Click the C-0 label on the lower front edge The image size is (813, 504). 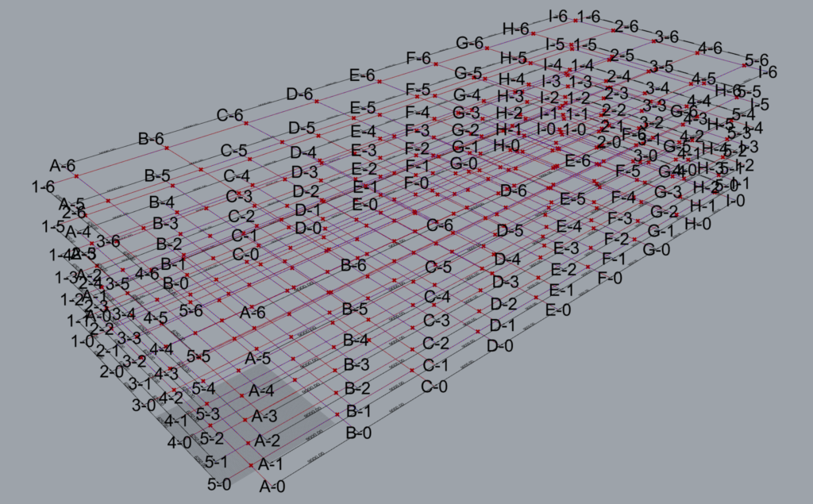click(434, 387)
